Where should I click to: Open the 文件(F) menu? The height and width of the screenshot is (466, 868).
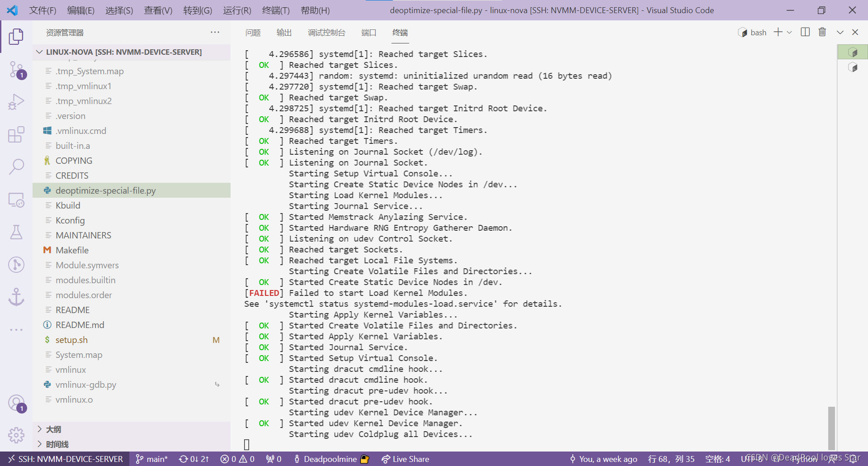coord(42,10)
